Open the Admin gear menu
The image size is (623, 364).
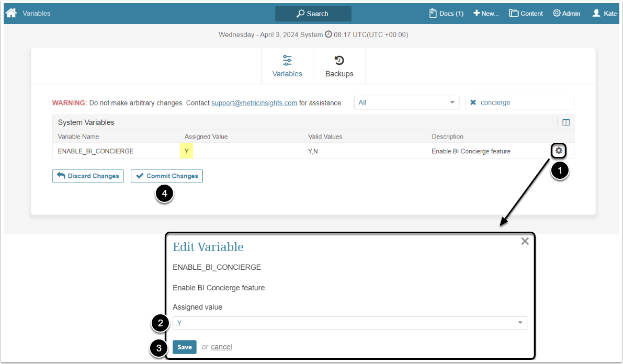pyautogui.click(x=567, y=13)
